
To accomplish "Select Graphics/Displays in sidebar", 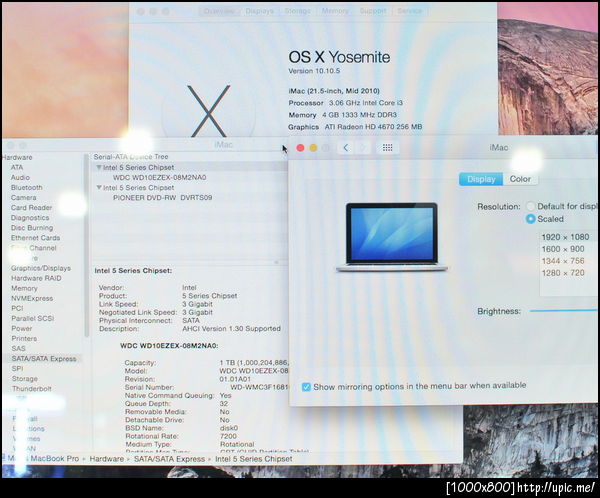I will [x=41, y=268].
